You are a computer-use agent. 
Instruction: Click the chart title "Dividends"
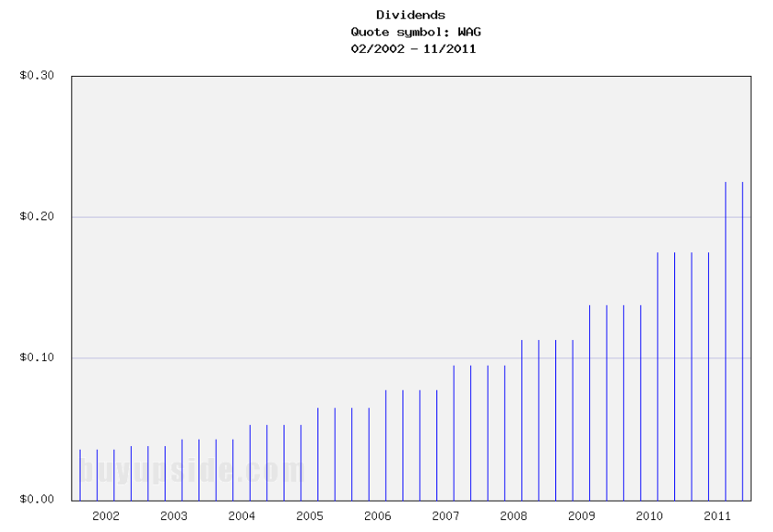pos(409,15)
